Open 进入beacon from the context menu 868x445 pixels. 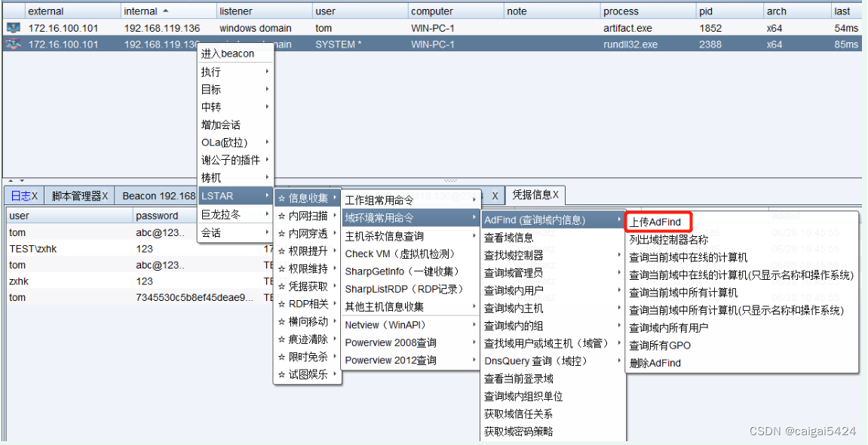click(235, 54)
